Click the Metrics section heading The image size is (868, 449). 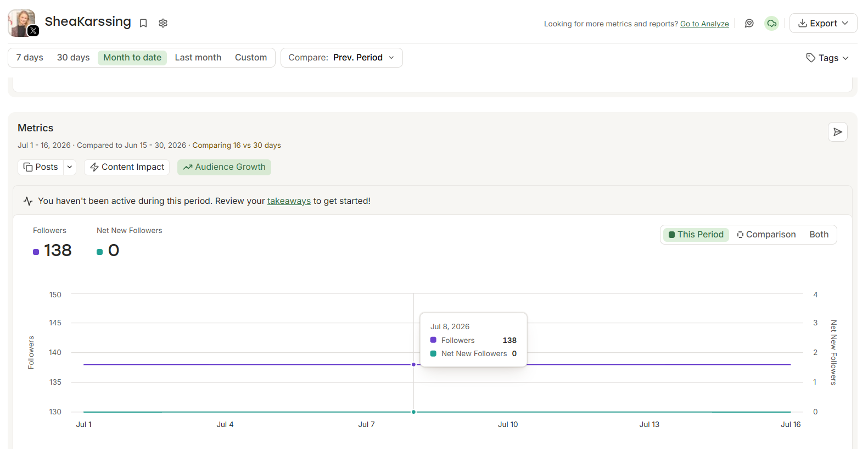pos(36,128)
